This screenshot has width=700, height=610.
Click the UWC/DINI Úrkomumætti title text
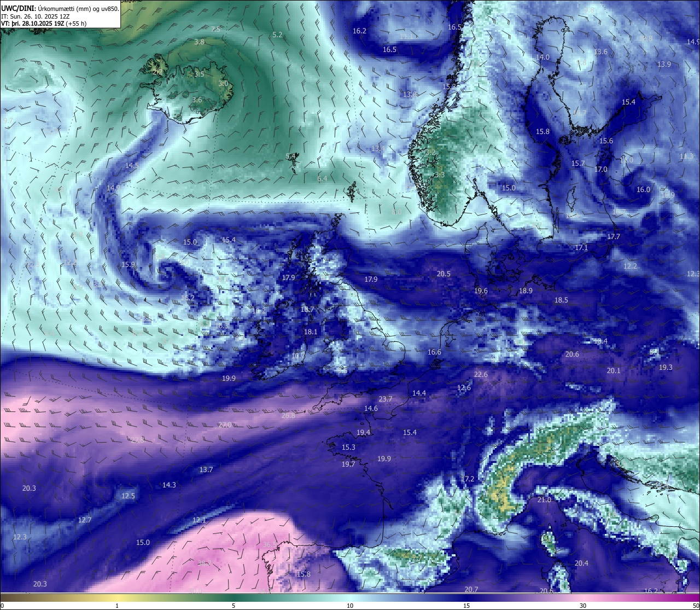click(x=60, y=8)
